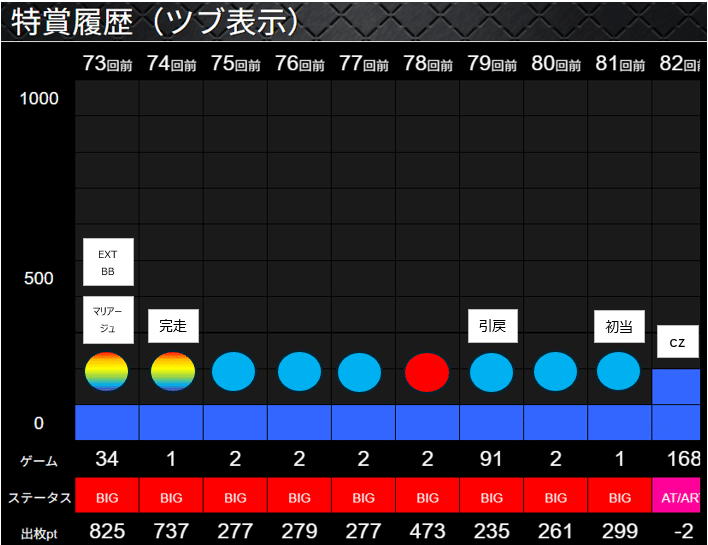Click the 79回前 column header

[x=492, y=64]
